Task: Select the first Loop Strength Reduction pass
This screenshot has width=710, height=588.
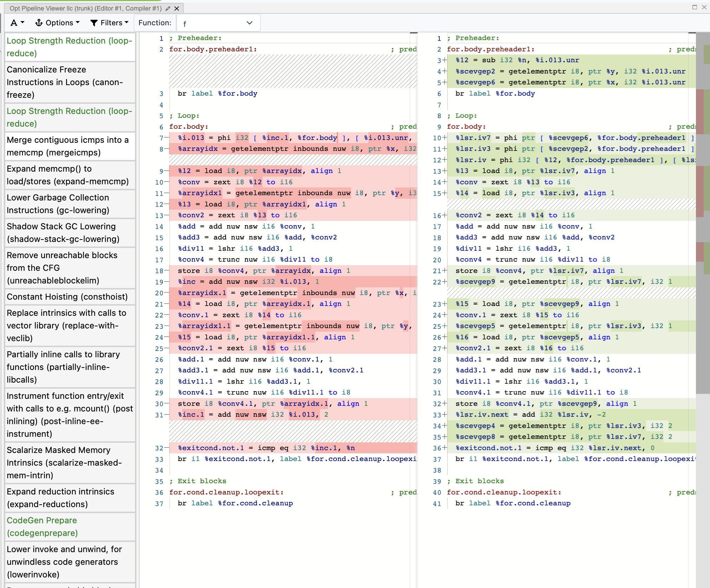Action: (x=70, y=47)
